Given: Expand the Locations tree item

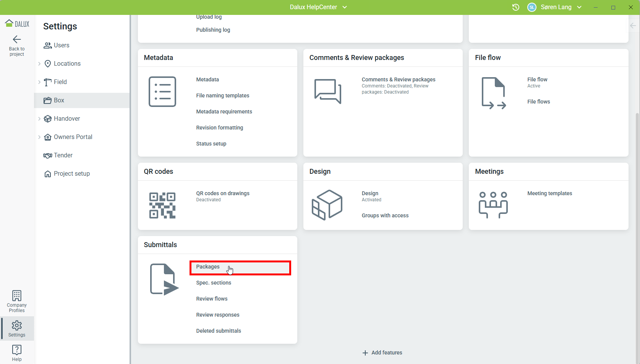Looking at the screenshot, I should pos(39,64).
